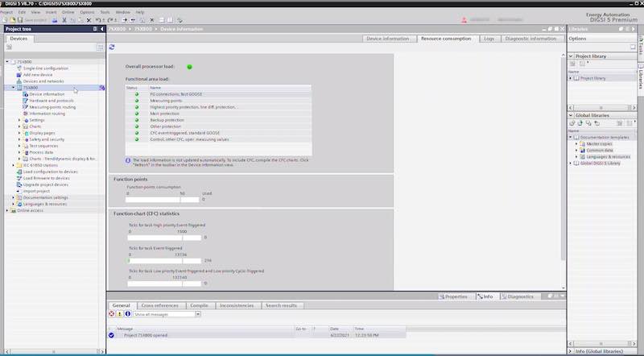Click the New project toolbar icon
This screenshot has width=644, height=356.
tap(5, 19)
